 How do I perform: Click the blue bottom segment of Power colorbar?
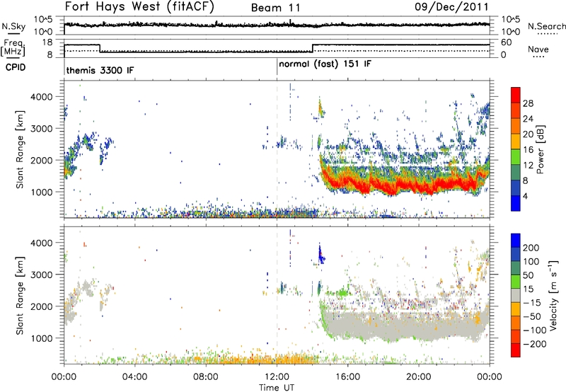(516, 203)
